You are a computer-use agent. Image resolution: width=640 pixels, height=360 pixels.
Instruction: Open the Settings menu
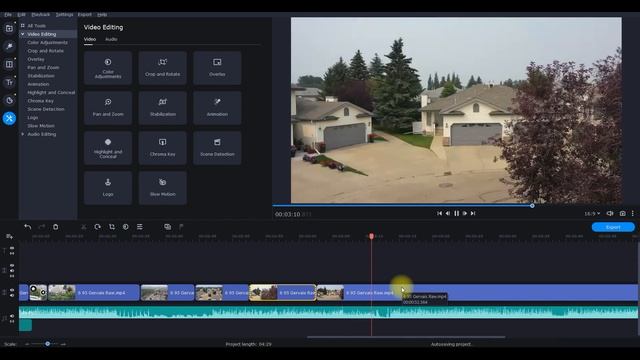click(x=64, y=15)
